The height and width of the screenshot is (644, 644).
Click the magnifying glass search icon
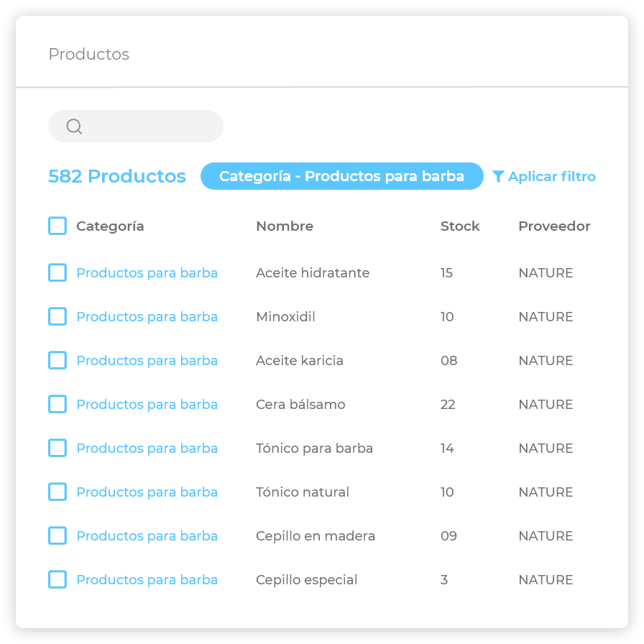click(74, 126)
